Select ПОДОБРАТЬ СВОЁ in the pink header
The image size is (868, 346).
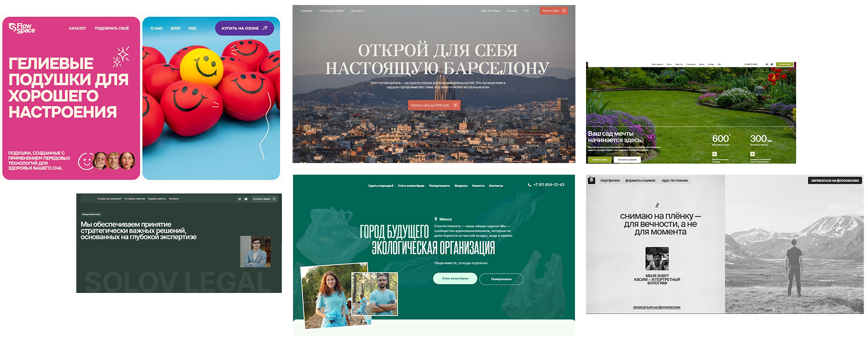coord(112,28)
